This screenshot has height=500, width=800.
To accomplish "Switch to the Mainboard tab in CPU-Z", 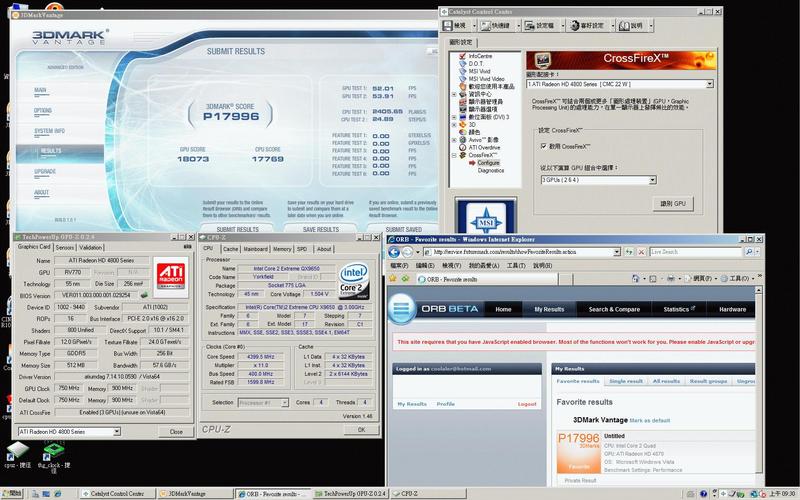I will coord(255,249).
